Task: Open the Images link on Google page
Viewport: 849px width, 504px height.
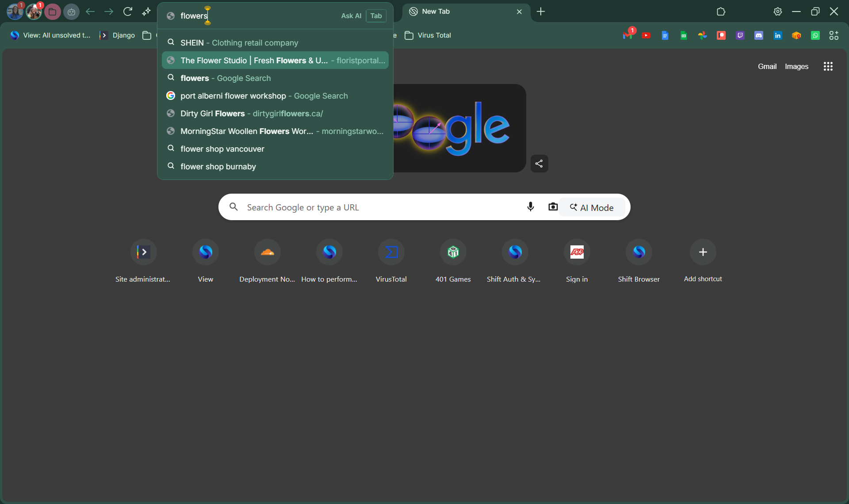Action: pyautogui.click(x=796, y=66)
